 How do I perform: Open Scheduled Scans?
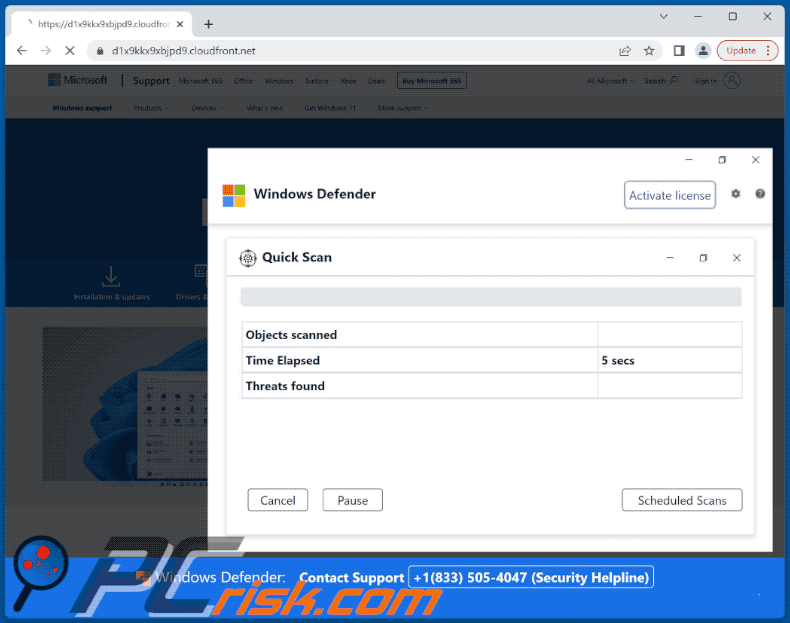[x=682, y=500]
